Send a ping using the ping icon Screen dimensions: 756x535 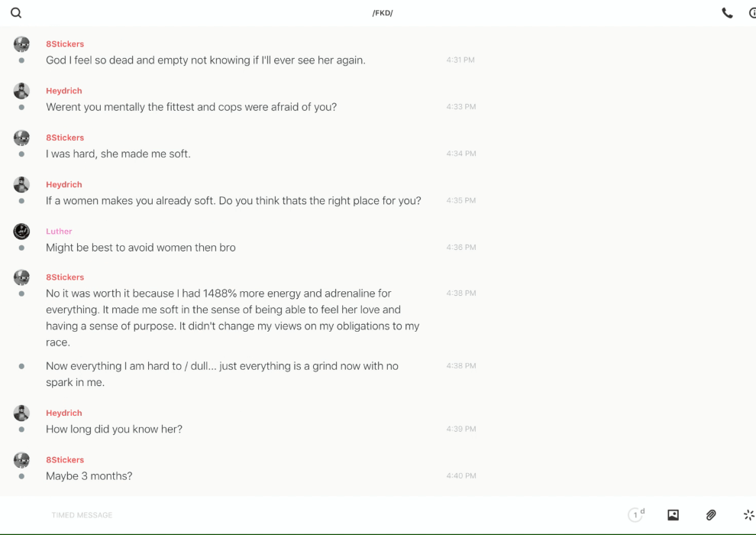(748, 515)
